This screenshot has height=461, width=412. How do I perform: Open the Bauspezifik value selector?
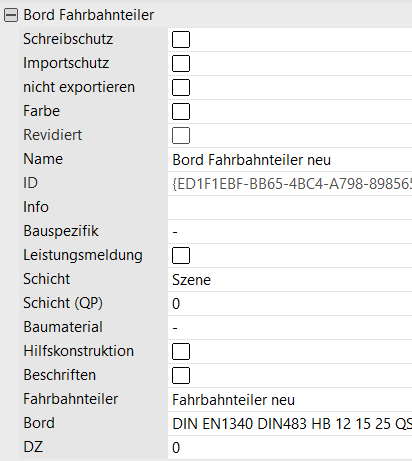pyautogui.click(x=290, y=232)
